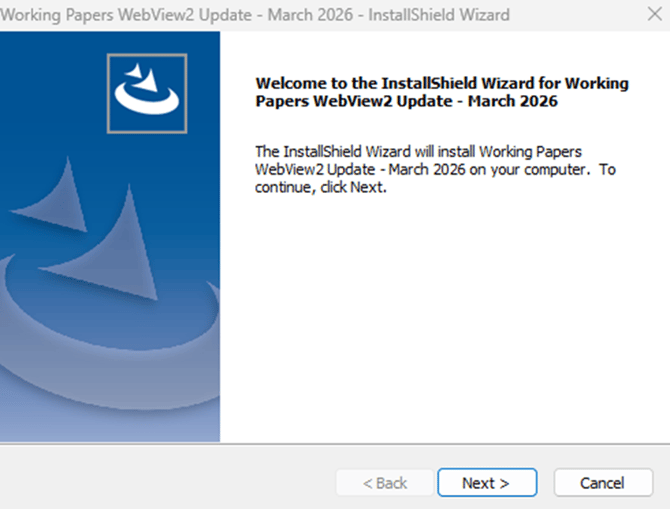Click the empty white area below the description
Screen dimensions: 670x509
point(440,320)
